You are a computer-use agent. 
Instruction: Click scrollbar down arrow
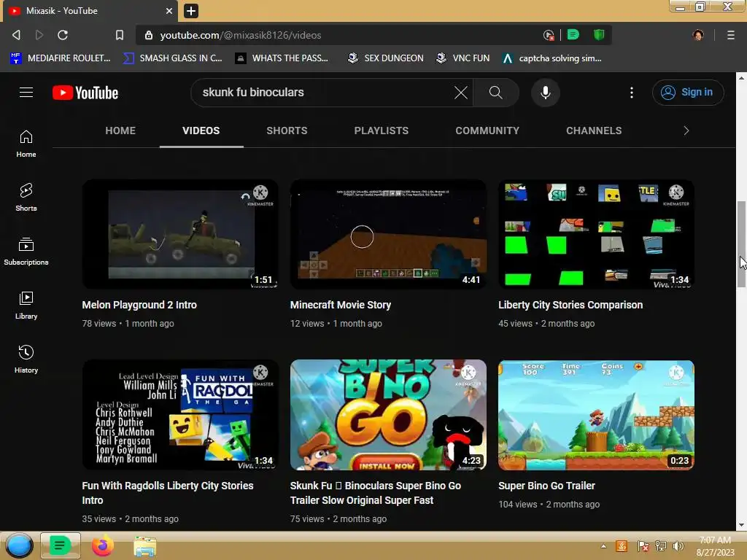[x=741, y=525]
